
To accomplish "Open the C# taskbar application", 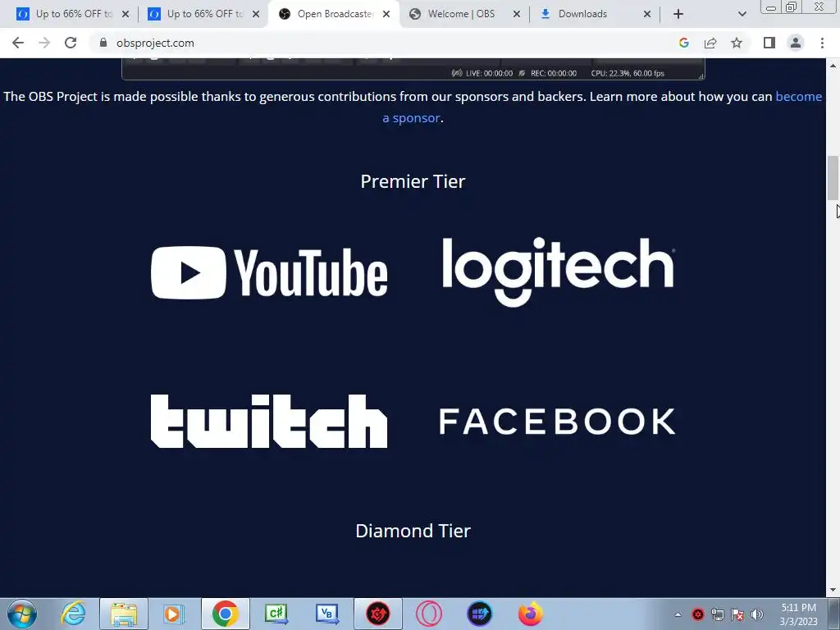I will click(276, 614).
